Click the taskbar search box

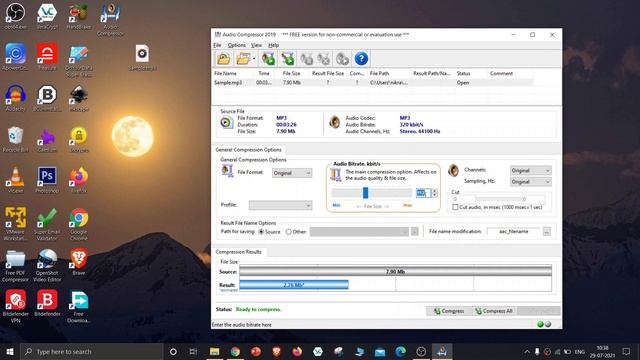[91, 351]
